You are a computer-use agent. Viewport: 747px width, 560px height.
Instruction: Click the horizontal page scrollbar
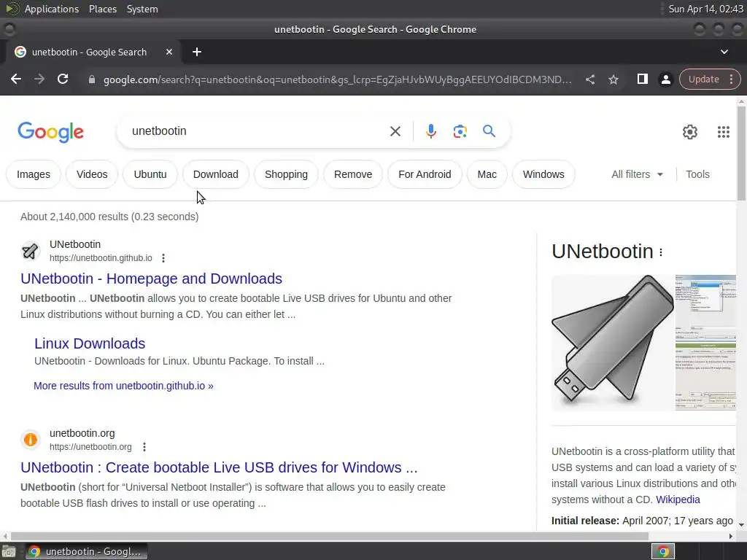point(329,536)
